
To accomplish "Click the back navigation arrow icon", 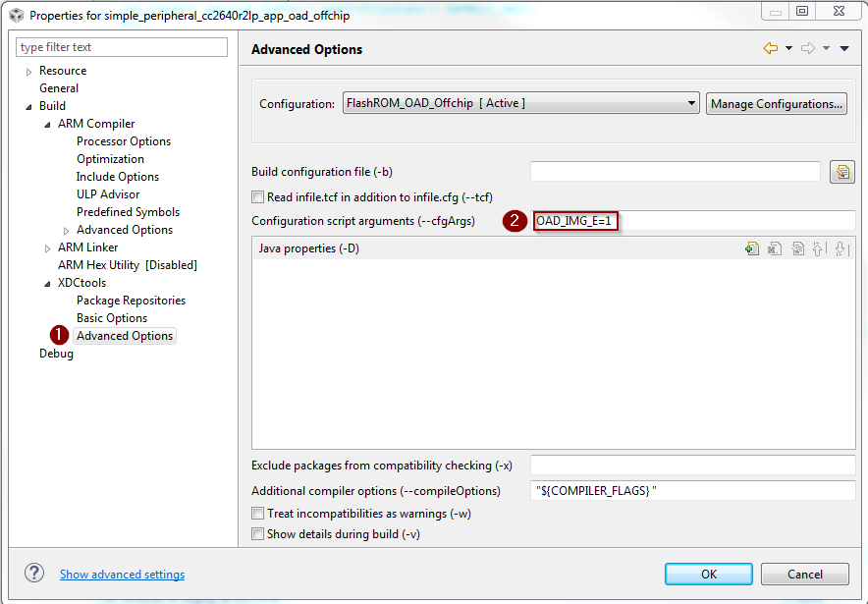I will click(770, 49).
